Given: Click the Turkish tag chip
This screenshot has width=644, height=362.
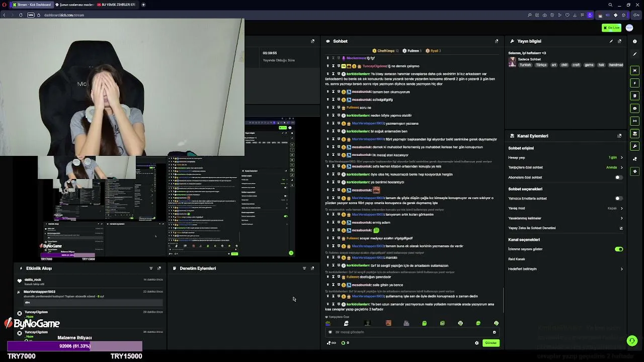Looking at the screenshot, I should pyautogui.click(x=525, y=65).
